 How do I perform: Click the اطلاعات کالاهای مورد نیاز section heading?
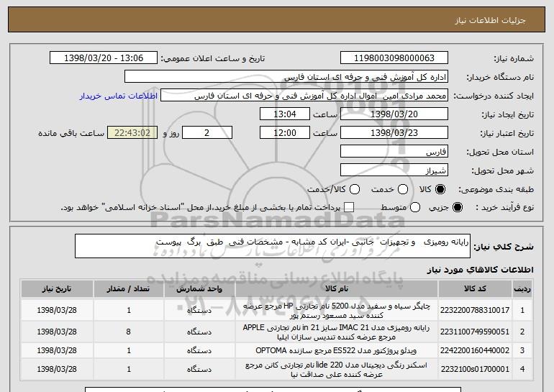click(x=480, y=270)
